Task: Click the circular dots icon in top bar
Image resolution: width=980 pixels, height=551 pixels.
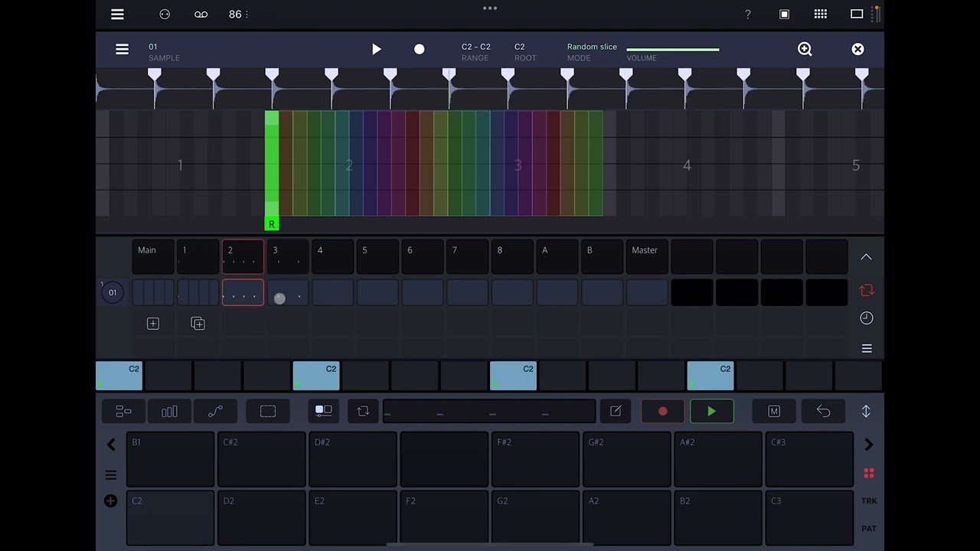Action: click(165, 14)
